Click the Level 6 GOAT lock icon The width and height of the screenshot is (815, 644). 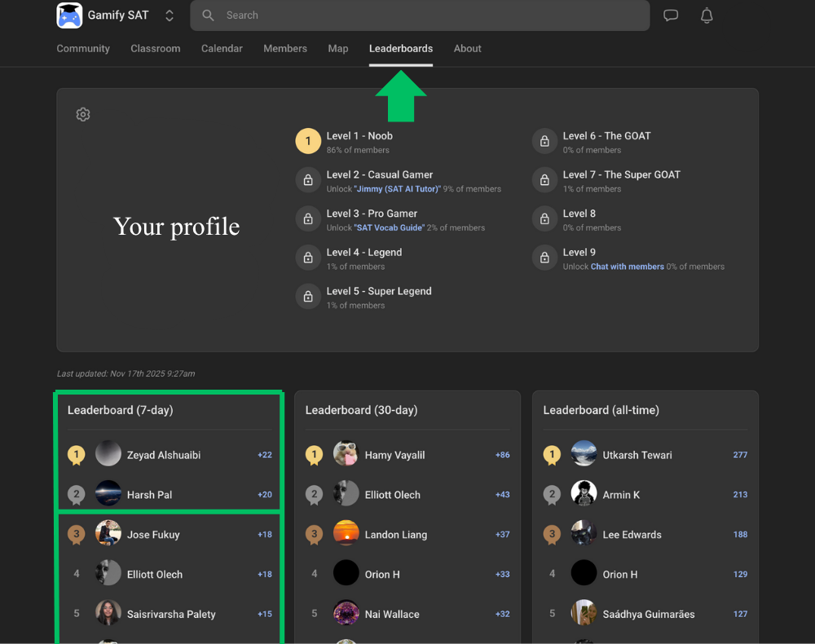(x=544, y=142)
